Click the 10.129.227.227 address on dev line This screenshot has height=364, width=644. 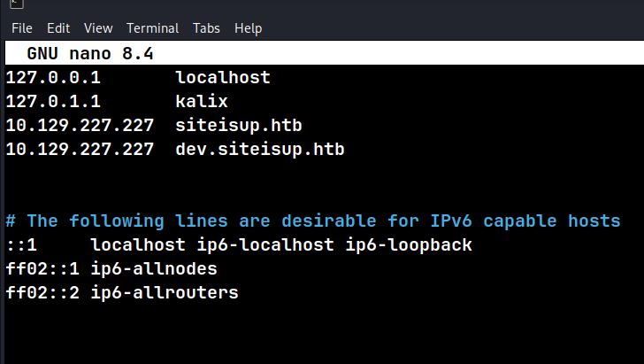(80, 150)
